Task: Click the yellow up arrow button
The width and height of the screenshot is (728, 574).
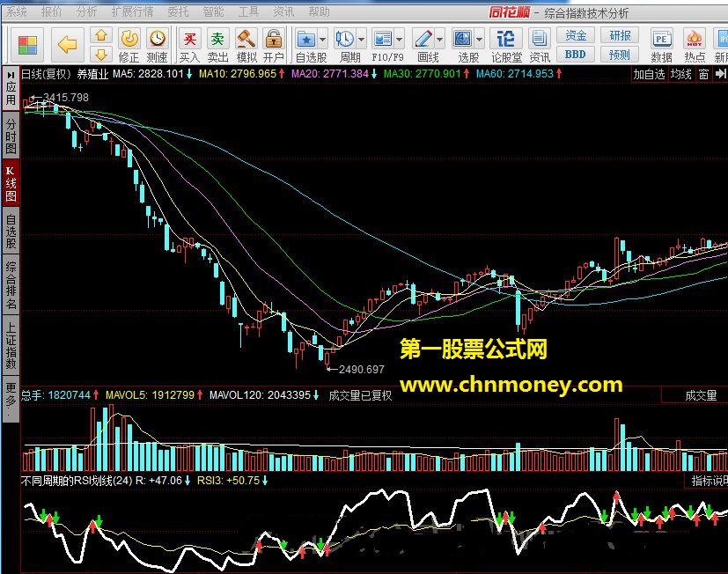Action: pyautogui.click(x=101, y=35)
